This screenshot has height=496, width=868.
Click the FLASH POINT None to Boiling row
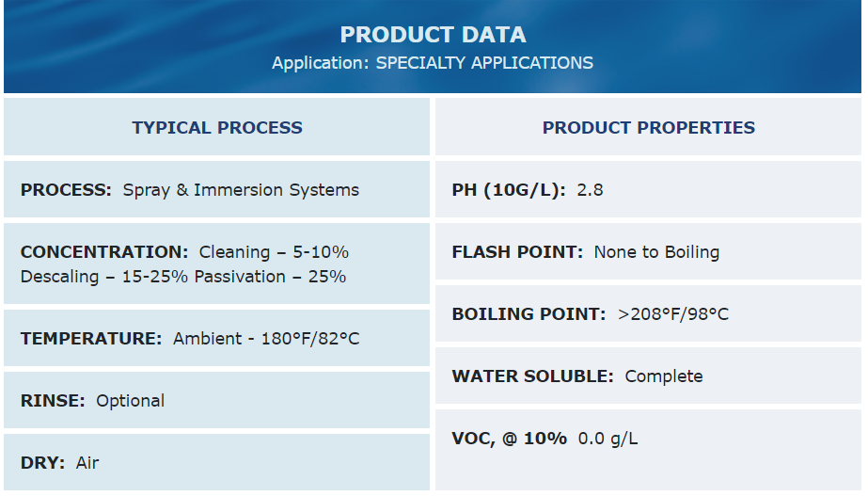click(648, 251)
